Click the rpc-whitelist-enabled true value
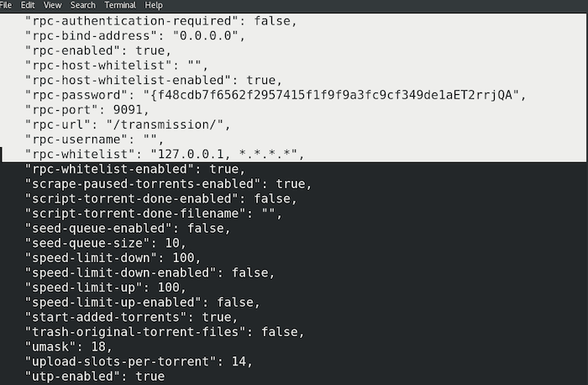Screen dimensions: 588x385 coord(223,169)
